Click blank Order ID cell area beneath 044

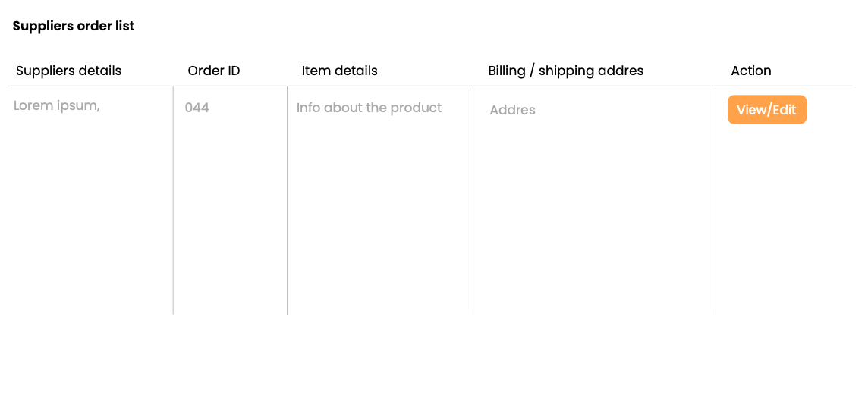tap(231, 215)
